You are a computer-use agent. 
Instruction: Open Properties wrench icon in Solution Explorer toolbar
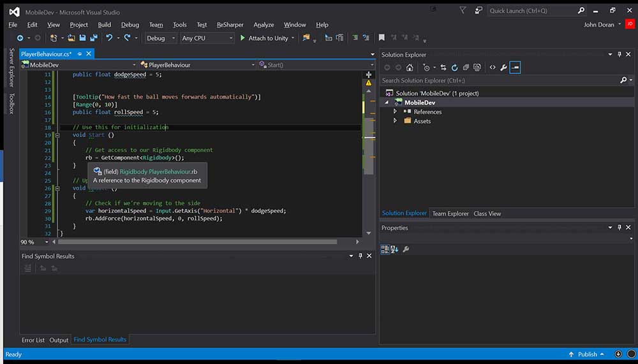pyautogui.click(x=503, y=68)
